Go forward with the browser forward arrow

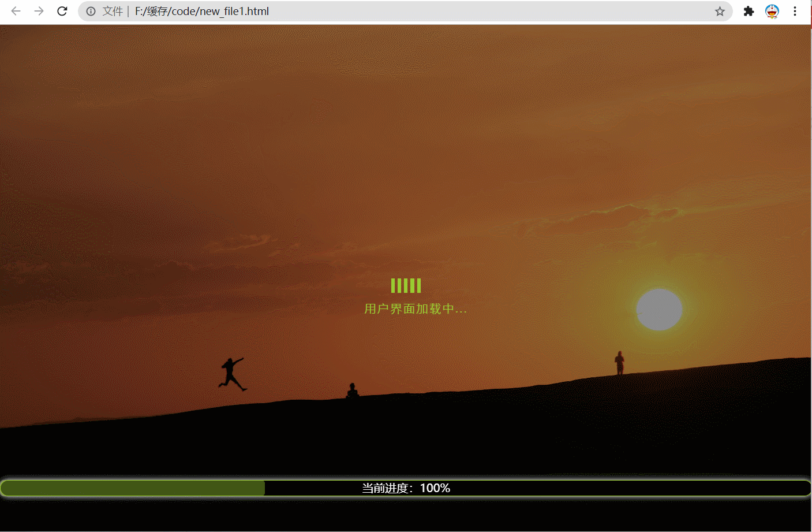click(39, 11)
